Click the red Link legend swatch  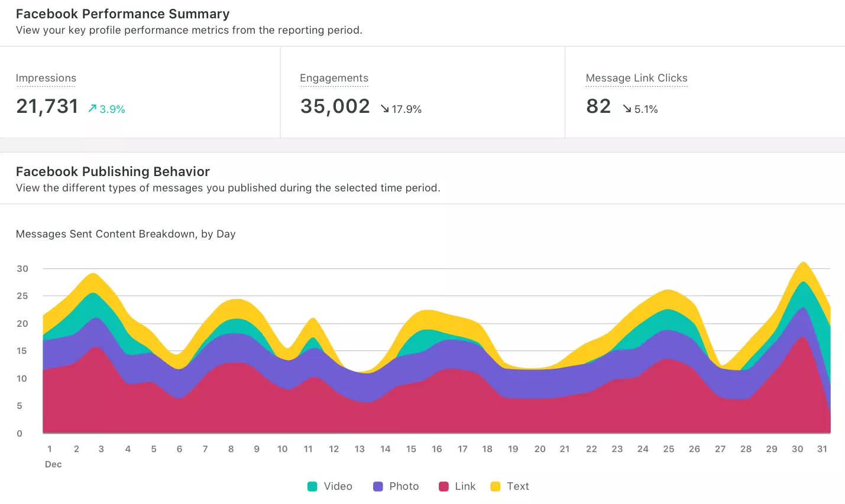[x=443, y=486]
